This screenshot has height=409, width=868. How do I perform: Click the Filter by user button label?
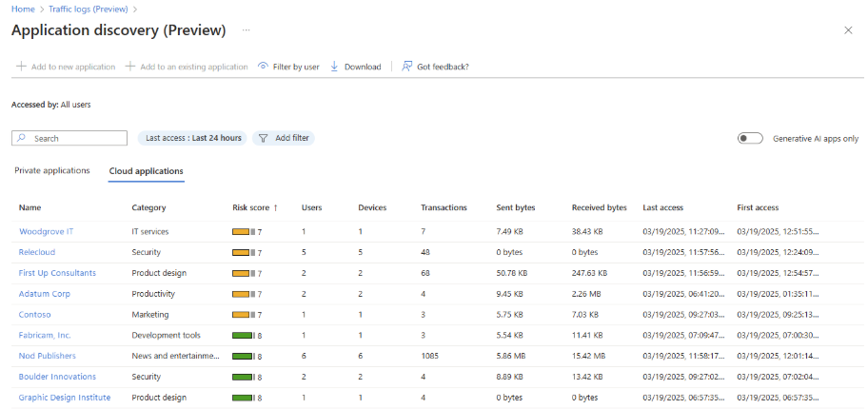click(x=296, y=67)
